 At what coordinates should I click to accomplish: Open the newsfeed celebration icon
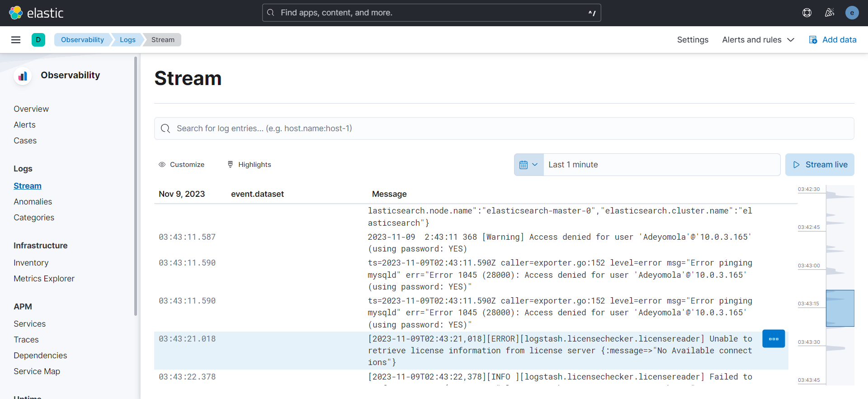(x=830, y=13)
